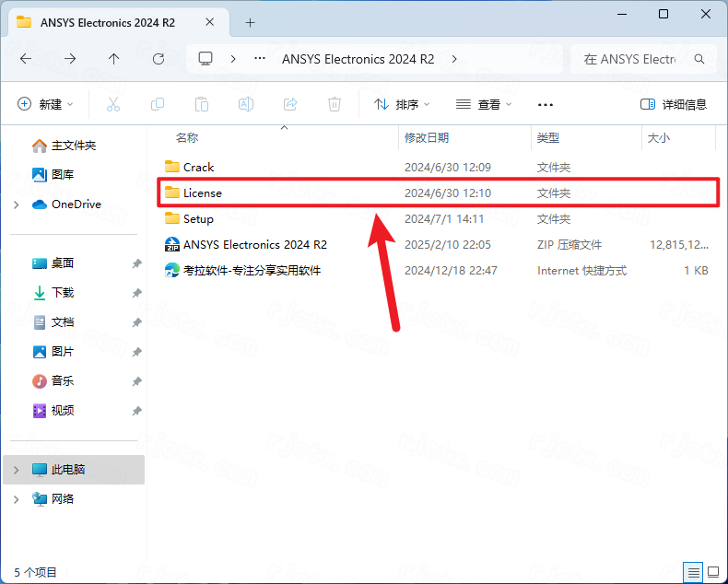
Task: Open the New item menu
Action: 46,105
